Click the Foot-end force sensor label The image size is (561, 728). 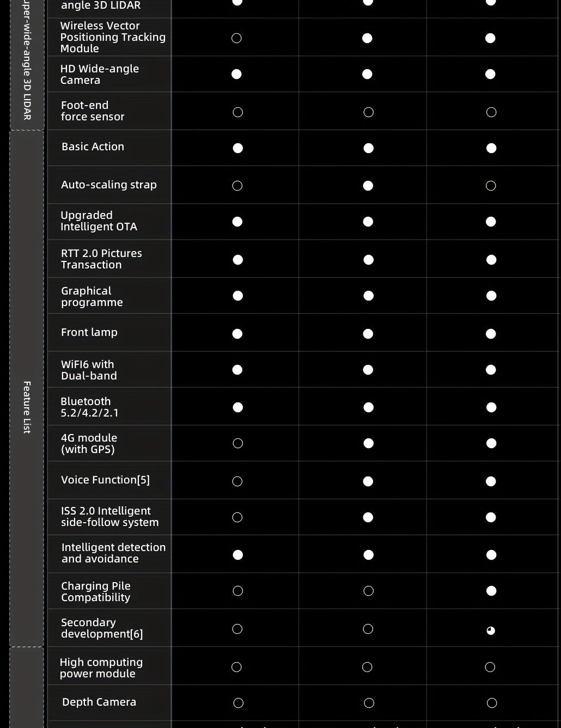click(x=93, y=111)
